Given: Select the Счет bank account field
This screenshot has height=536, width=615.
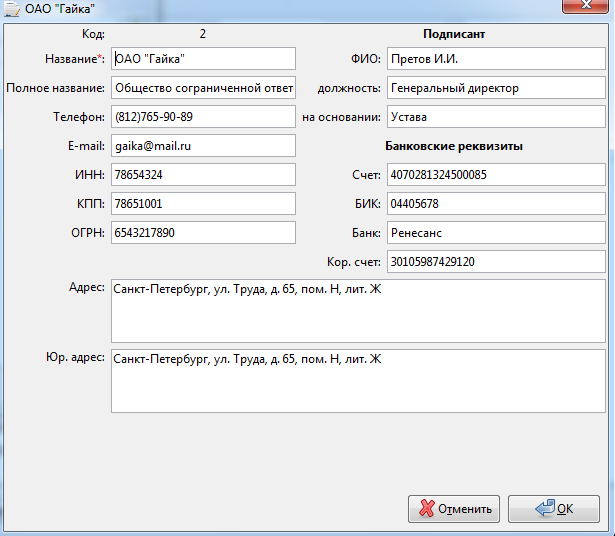Looking at the screenshot, I should click(x=496, y=175).
